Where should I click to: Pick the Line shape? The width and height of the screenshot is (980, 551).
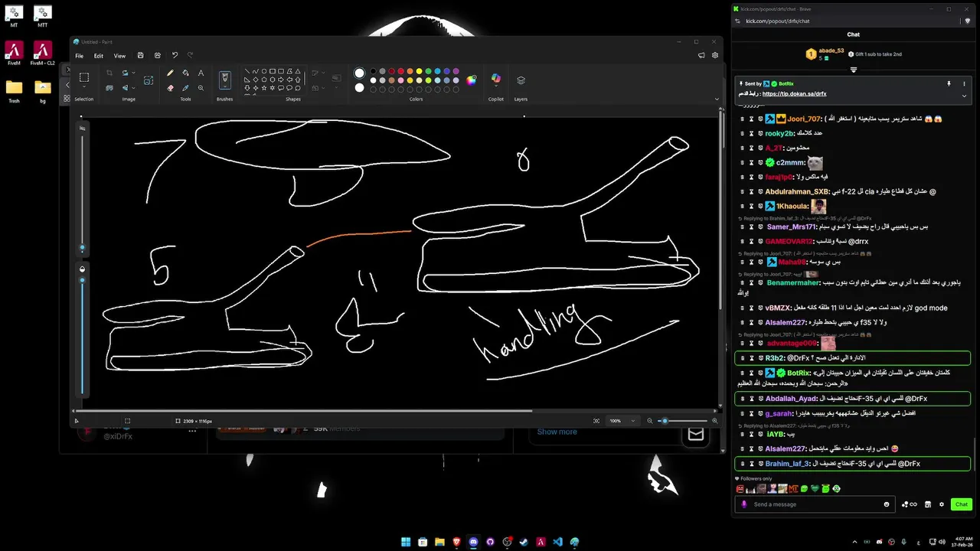247,71
